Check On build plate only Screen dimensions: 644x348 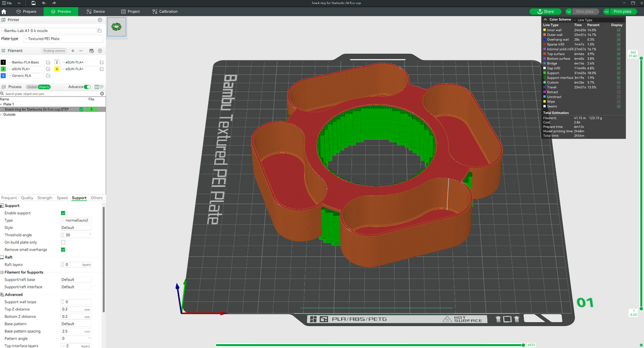tap(63, 242)
